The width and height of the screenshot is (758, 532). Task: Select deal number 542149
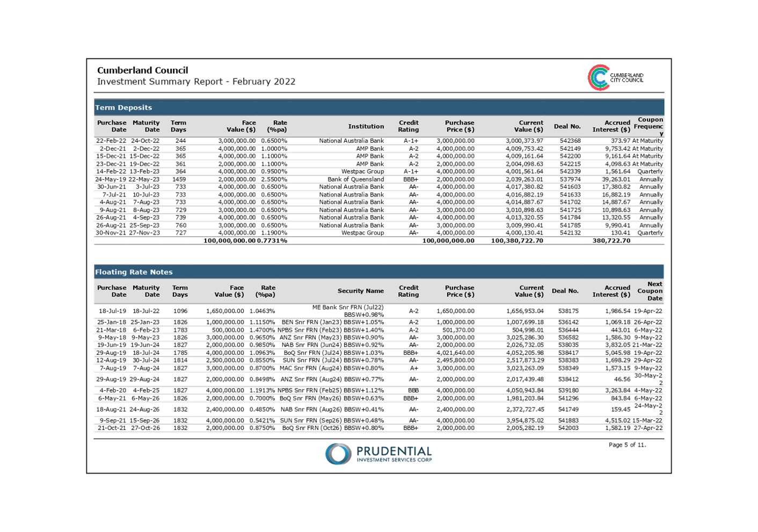(570, 149)
